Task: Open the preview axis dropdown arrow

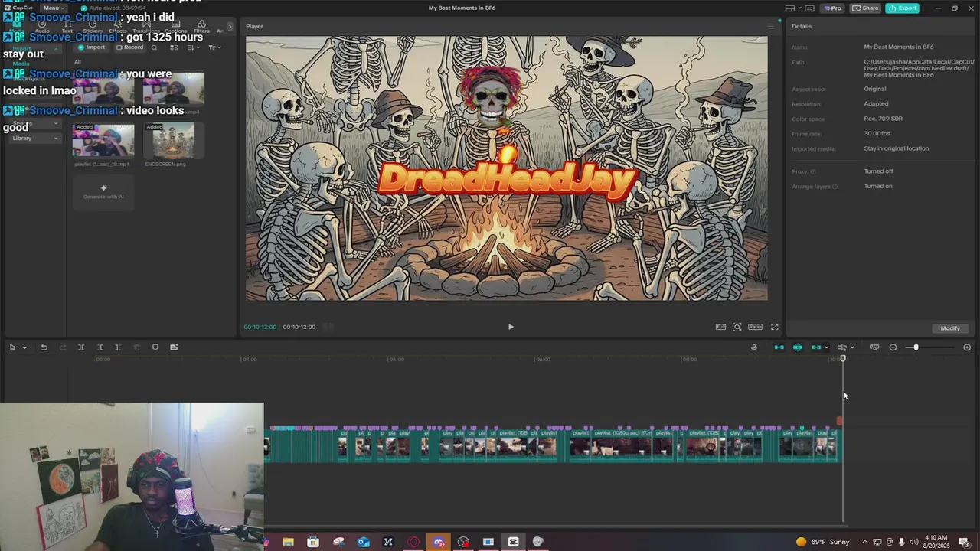Action: (852, 347)
